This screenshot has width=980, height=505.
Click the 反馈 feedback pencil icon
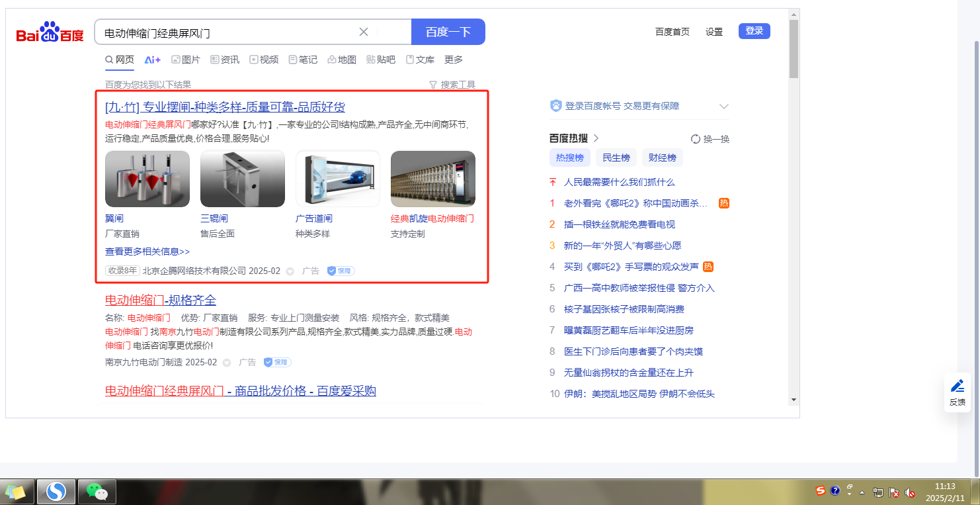point(958,386)
